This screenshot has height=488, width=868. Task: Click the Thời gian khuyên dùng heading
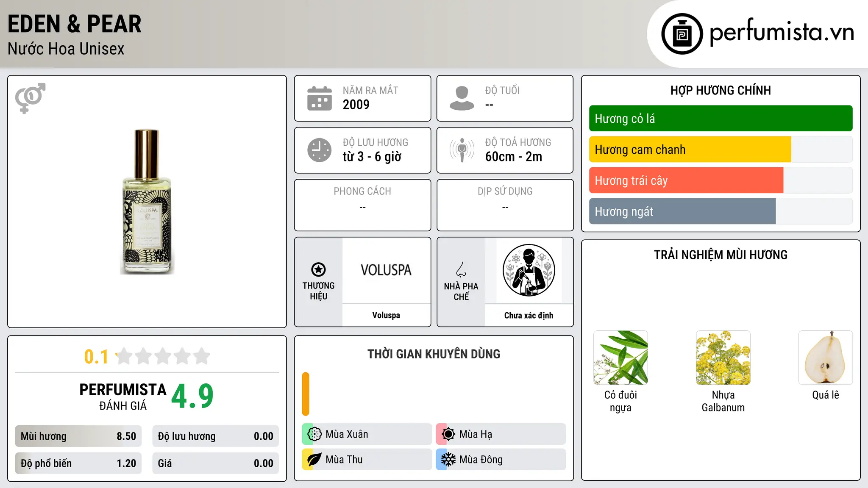434,354
